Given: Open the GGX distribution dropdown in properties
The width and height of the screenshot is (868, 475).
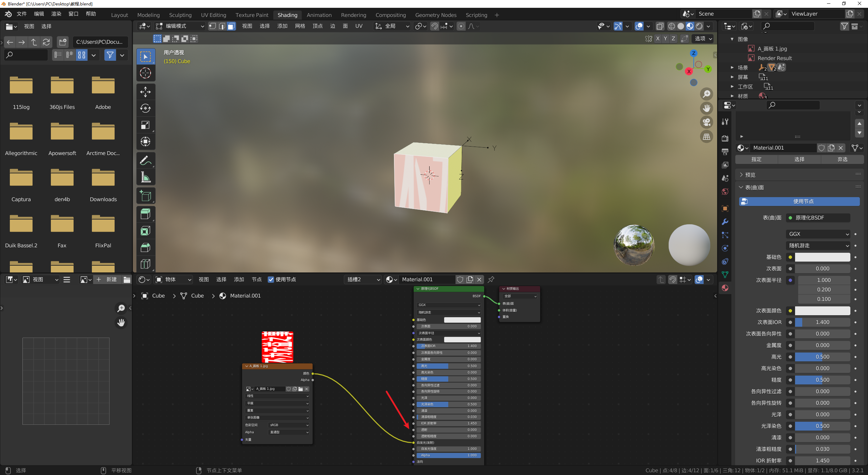Looking at the screenshot, I should (817, 234).
